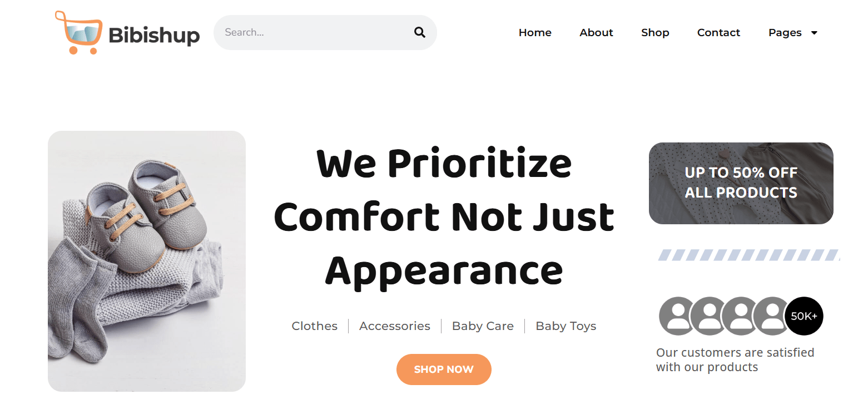Screen dimensions: 868x399
Task: Open the Baby Care category
Action: 483,326
